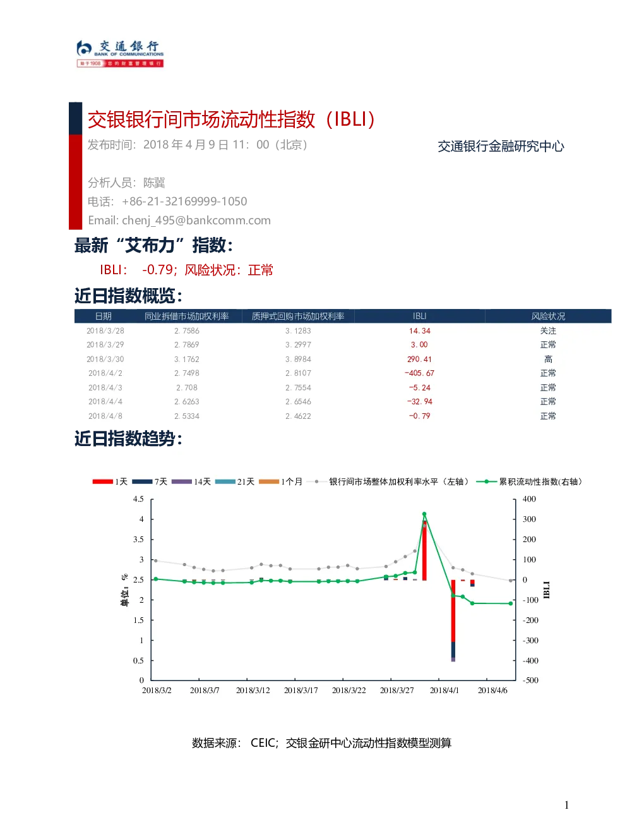Click the phone number +86-21-32169999-1050

[x=167, y=202]
